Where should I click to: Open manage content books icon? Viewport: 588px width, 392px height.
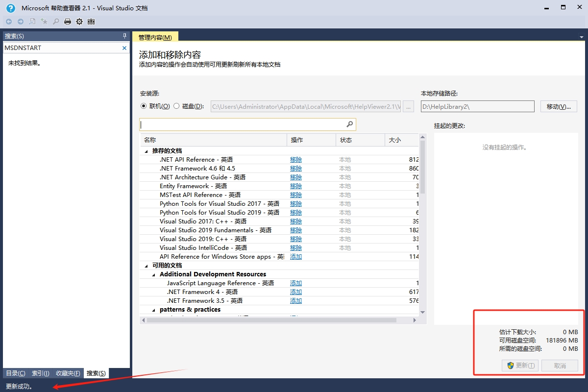click(x=91, y=22)
